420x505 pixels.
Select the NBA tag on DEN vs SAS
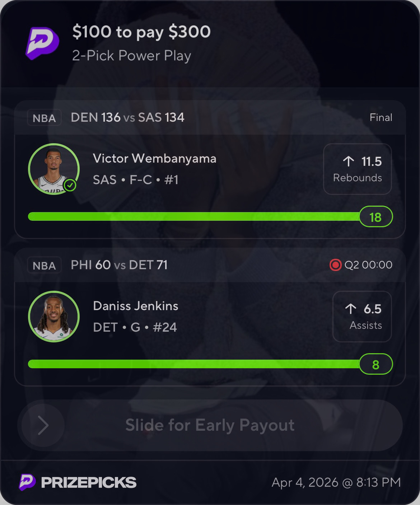click(x=44, y=118)
